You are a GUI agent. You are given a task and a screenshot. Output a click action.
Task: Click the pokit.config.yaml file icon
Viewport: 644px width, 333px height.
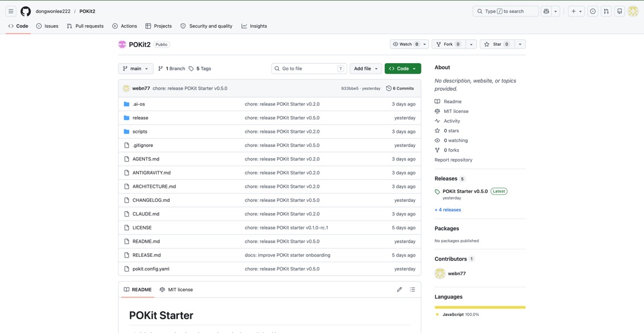pos(126,269)
